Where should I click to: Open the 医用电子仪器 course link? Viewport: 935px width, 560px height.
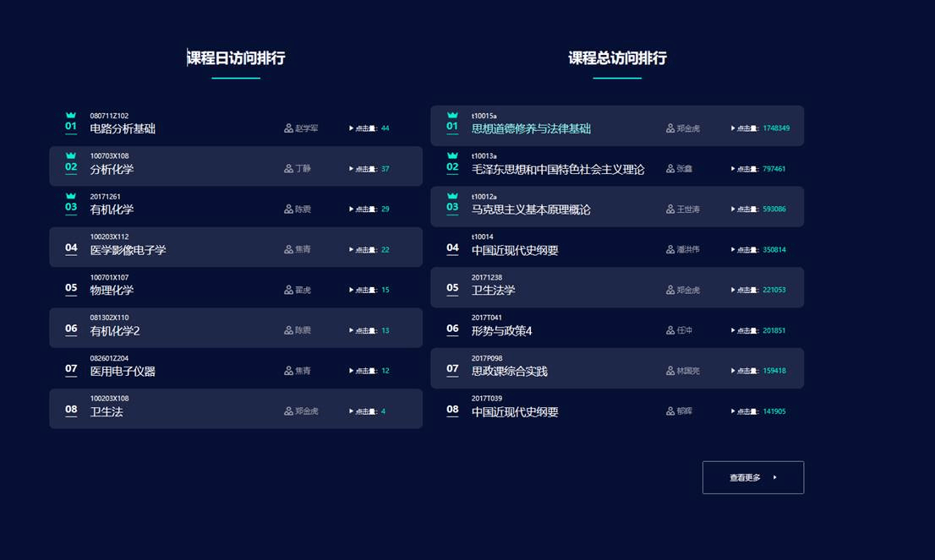123,372
